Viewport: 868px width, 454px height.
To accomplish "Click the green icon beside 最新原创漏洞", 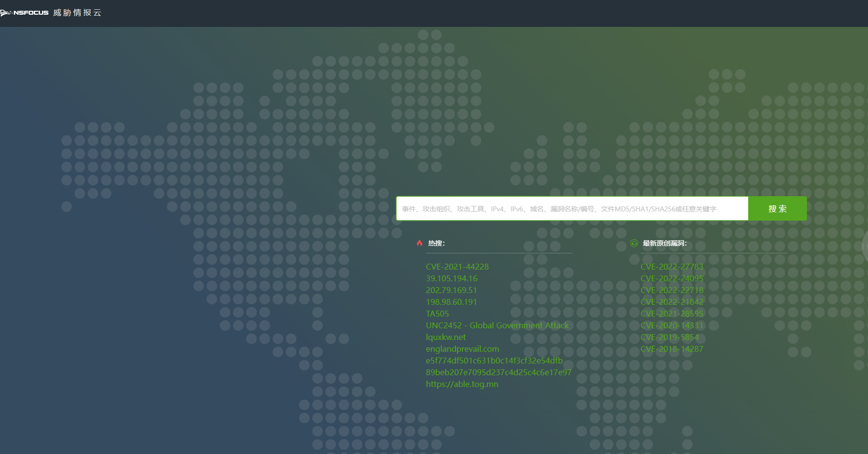I will click(x=634, y=243).
